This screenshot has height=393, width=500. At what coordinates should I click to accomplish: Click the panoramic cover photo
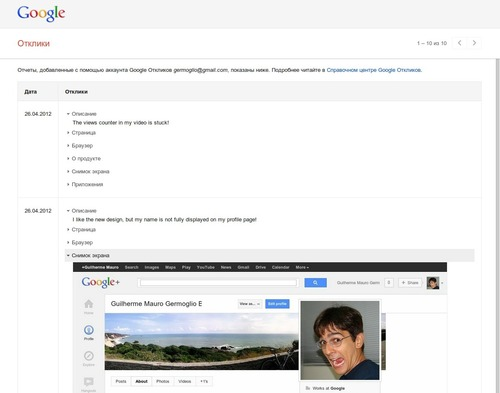coord(202,341)
